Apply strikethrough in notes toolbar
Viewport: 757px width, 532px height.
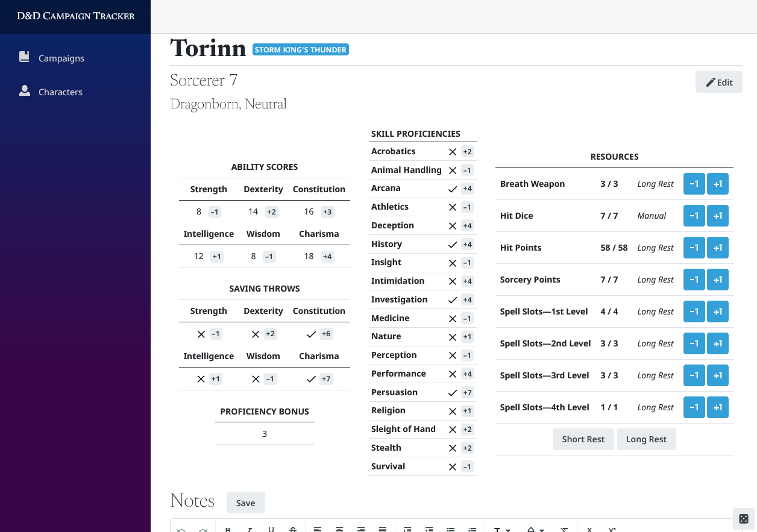coord(293,530)
